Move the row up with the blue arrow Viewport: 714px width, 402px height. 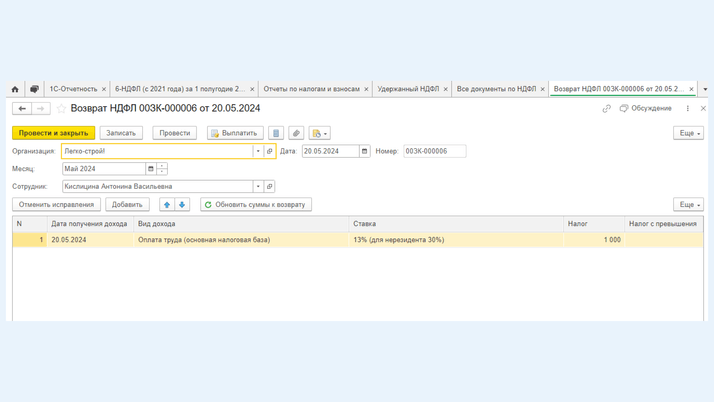click(167, 204)
